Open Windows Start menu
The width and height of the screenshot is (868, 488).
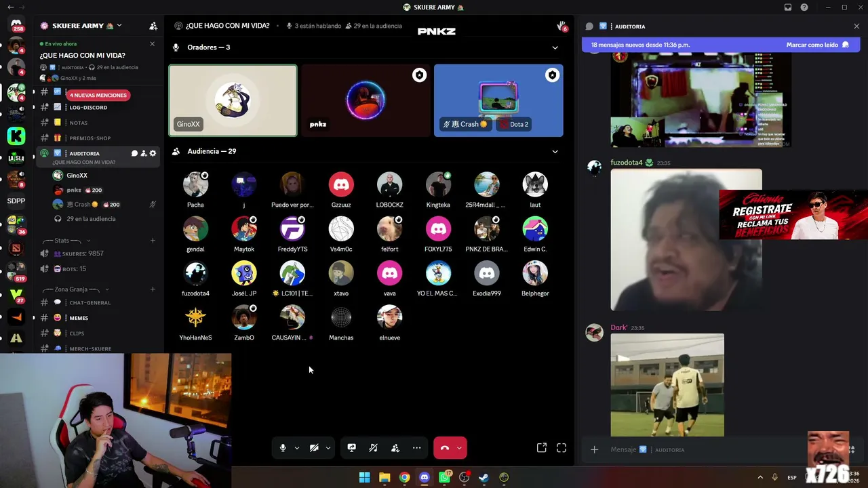[364, 477]
